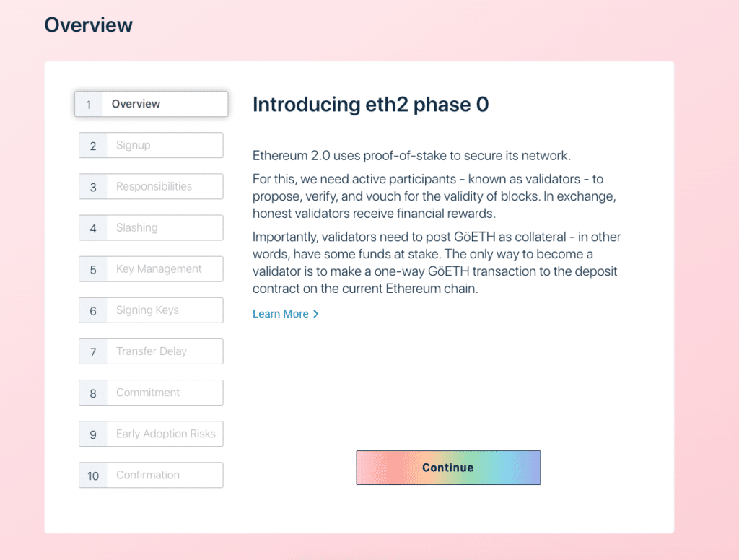Open the Responsibilities step

[151, 187]
